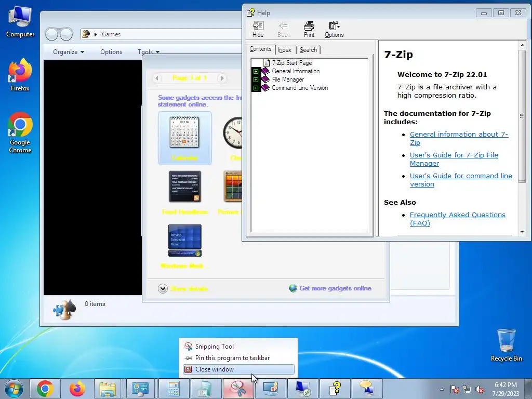Go to previous gadget page arrow
The height and width of the screenshot is (399, 532).
(x=157, y=78)
